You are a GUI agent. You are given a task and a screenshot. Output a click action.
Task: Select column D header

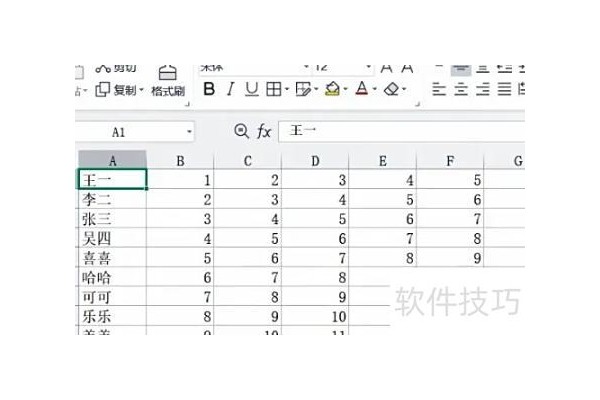pyautogui.click(x=315, y=160)
